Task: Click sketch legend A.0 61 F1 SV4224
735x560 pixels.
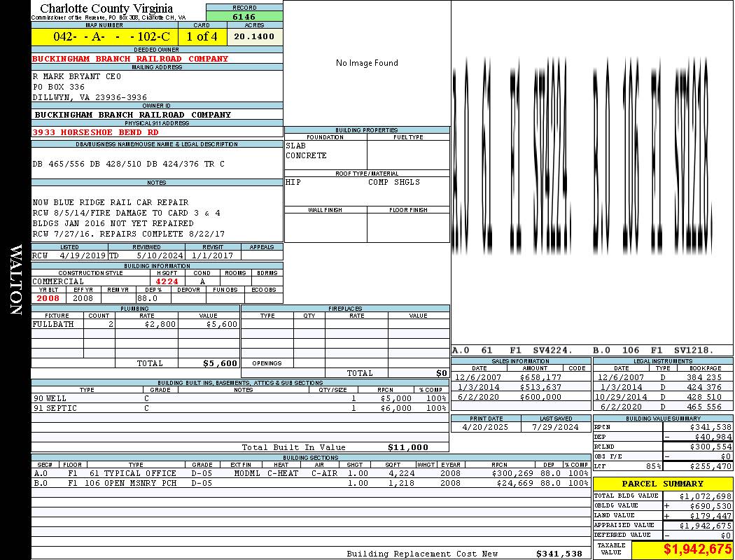Action: (512, 350)
